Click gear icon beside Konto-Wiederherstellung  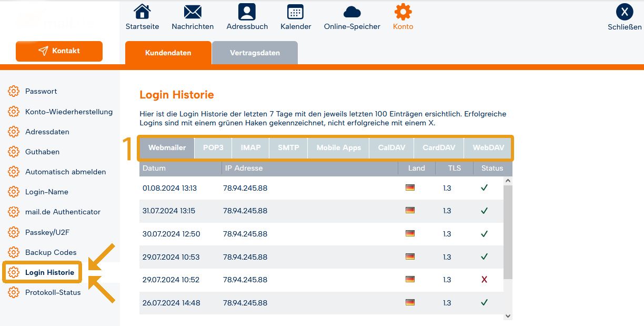tap(14, 112)
